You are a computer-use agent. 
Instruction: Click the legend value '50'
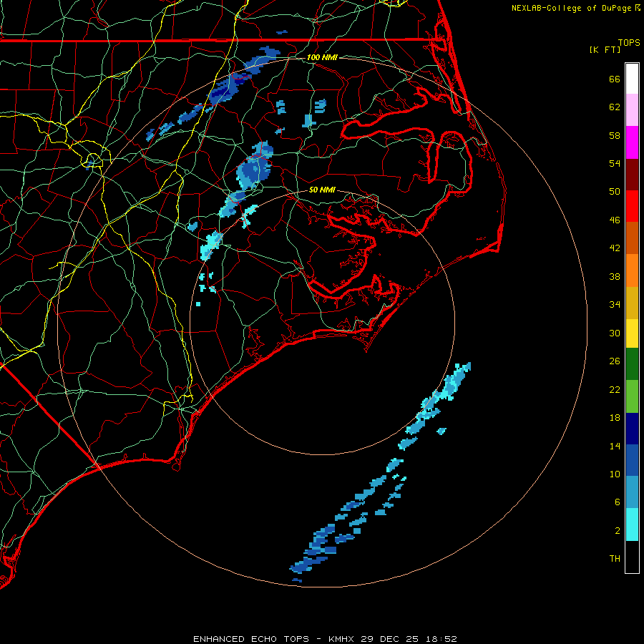click(615, 192)
